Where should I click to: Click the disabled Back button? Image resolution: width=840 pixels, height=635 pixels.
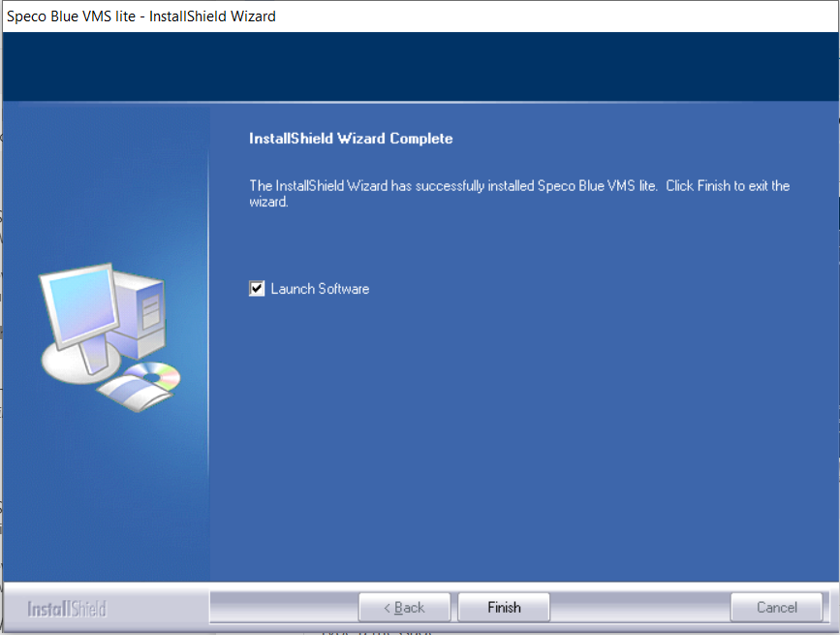coord(404,607)
